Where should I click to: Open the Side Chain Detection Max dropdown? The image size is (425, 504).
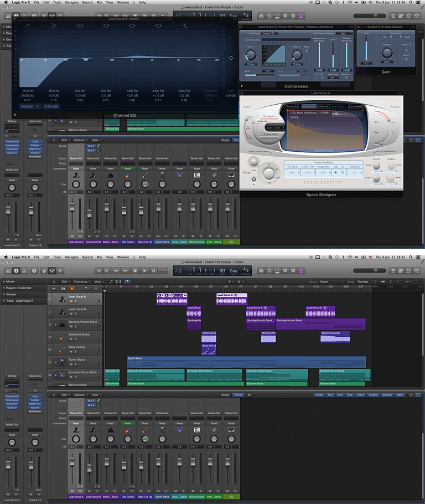tap(343, 33)
